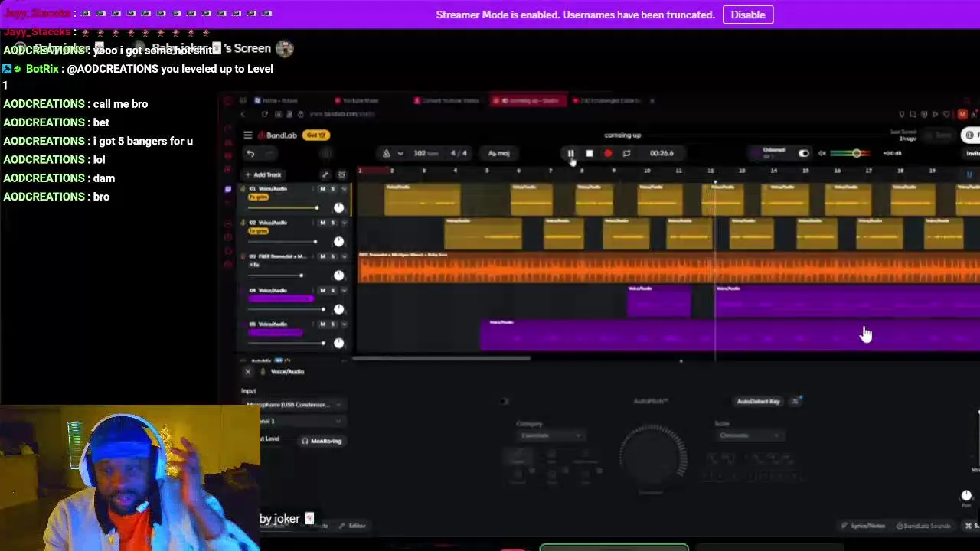The width and height of the screenshot is (980, 551).
Task: Switch to the YouTube Music browser tab
Action: click(356, 100)
